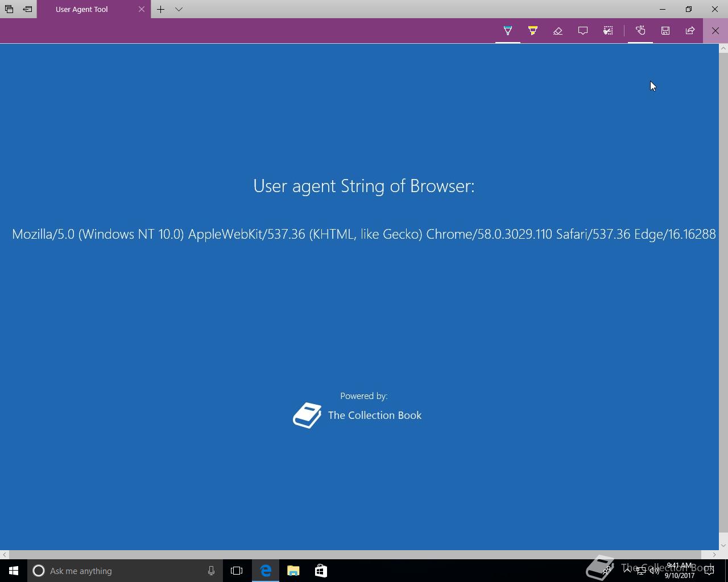This screenshot has height=582, width=728.
Task: Share the web note
Action: coord(690,31)
